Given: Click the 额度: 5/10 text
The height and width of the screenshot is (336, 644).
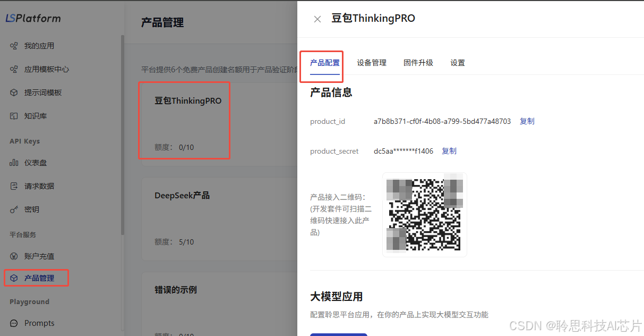Looking at the screenshot, I should point(174,242).
